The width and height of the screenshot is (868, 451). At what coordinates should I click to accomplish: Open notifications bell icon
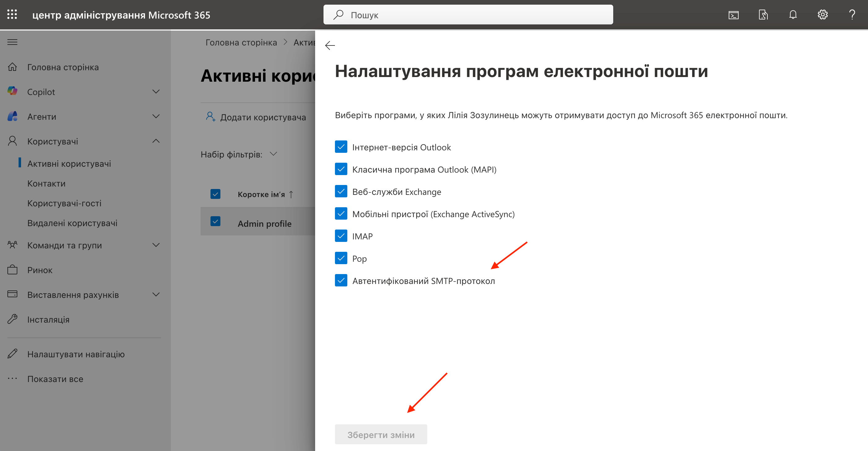coord(793,15)
